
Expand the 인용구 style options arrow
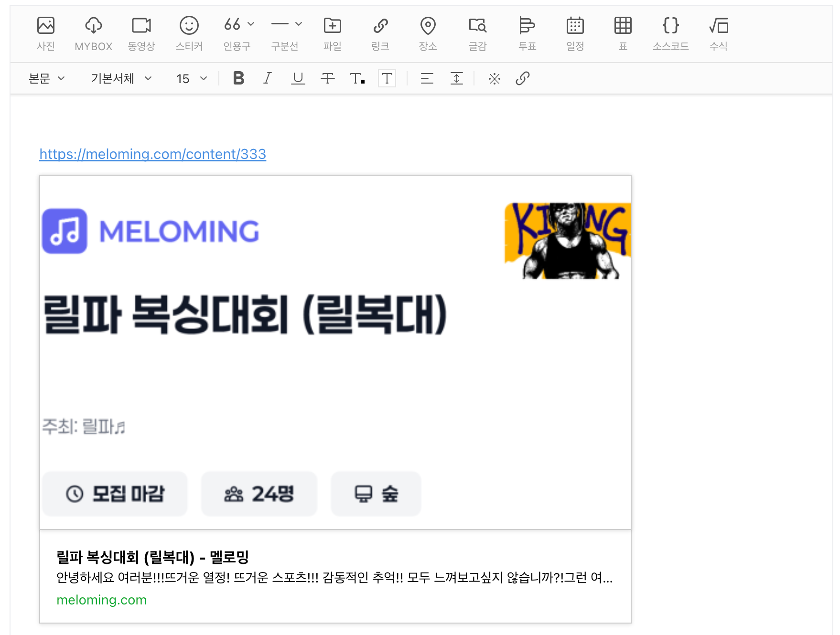[251, 24]
